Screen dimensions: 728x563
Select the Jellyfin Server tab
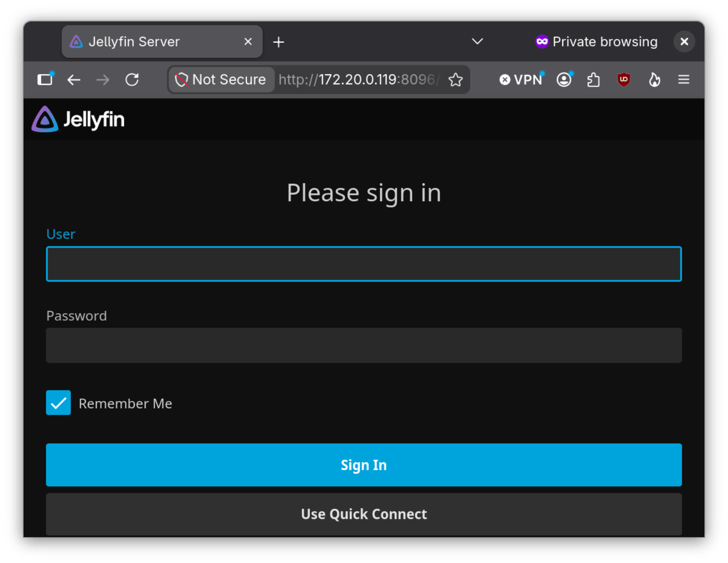162,42
